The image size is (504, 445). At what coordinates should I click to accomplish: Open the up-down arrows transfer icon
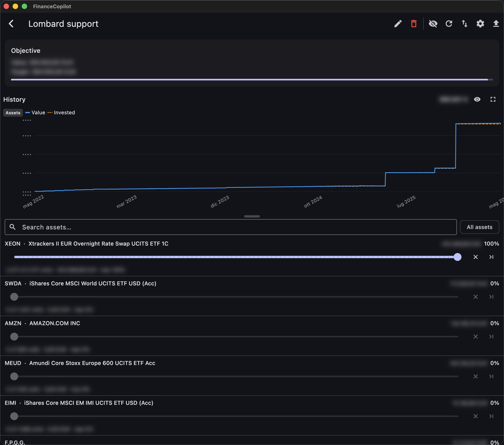pos(465,24)
